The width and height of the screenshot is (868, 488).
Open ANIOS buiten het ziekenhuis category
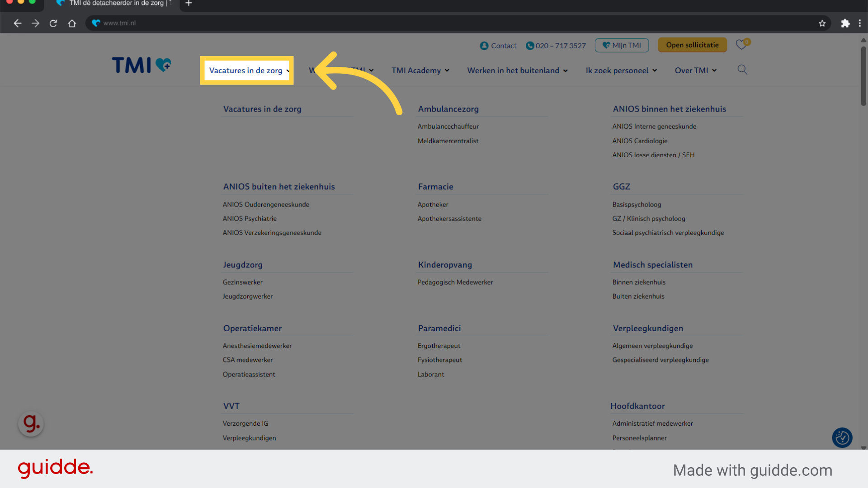(279, 187)
